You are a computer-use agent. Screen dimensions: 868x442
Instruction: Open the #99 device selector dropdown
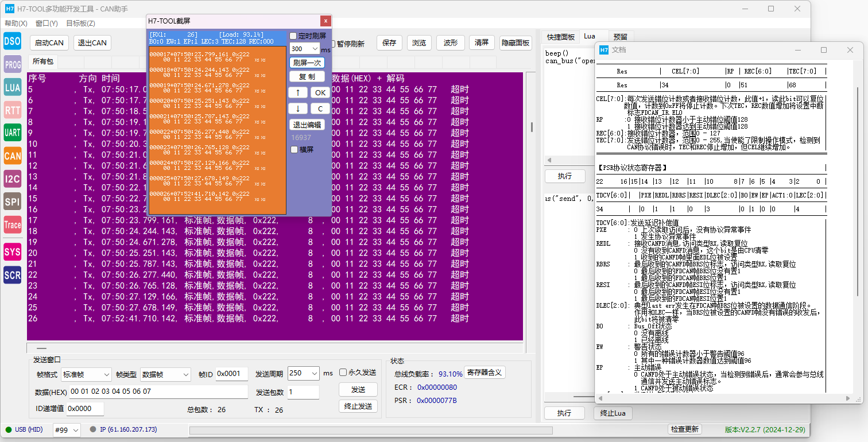tap(67, 430)
